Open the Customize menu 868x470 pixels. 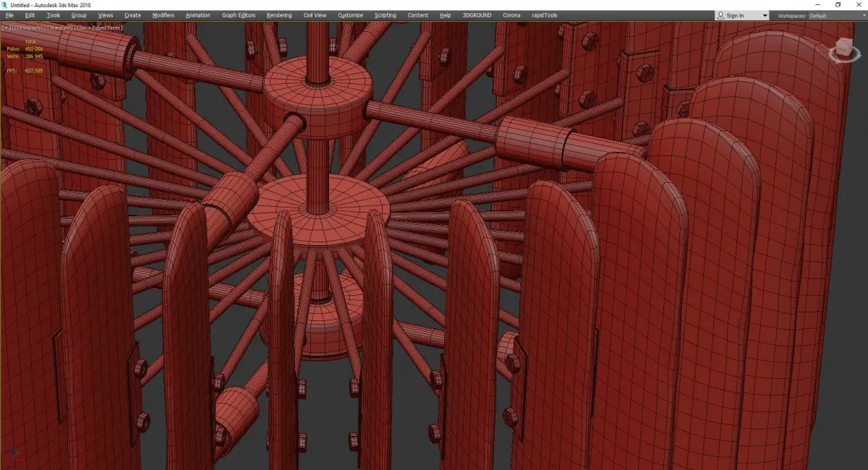tap(351, 15)
